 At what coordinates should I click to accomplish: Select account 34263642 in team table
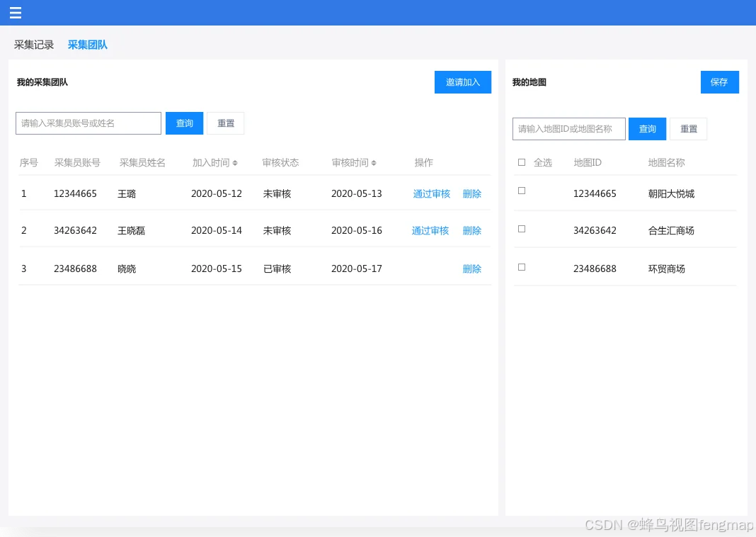tap(75, 231)
